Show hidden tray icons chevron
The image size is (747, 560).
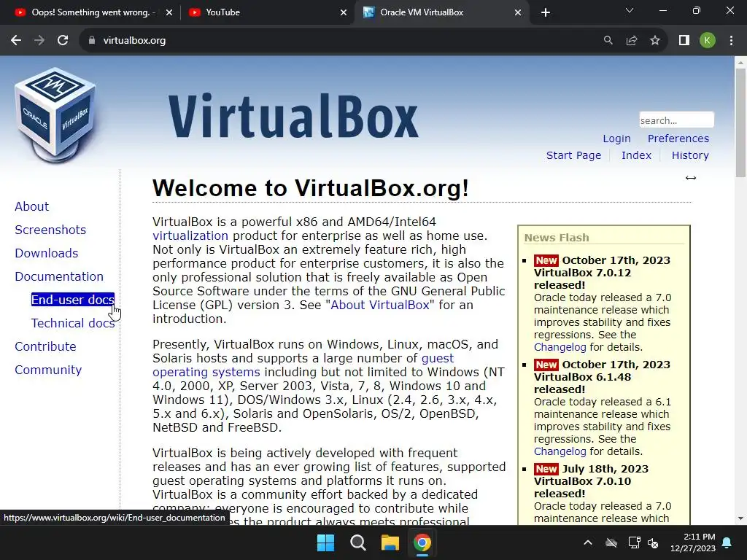point(588,542)
